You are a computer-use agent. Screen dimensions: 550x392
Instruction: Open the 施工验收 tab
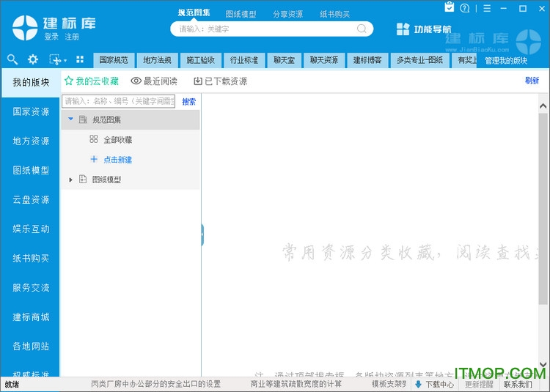point(200,60)
